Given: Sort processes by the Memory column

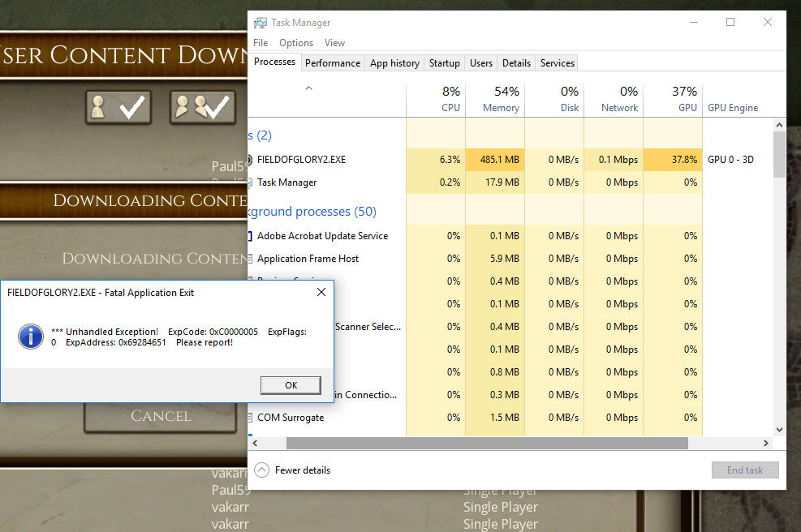Looking at the screenshot, I should tap(495, 99).
